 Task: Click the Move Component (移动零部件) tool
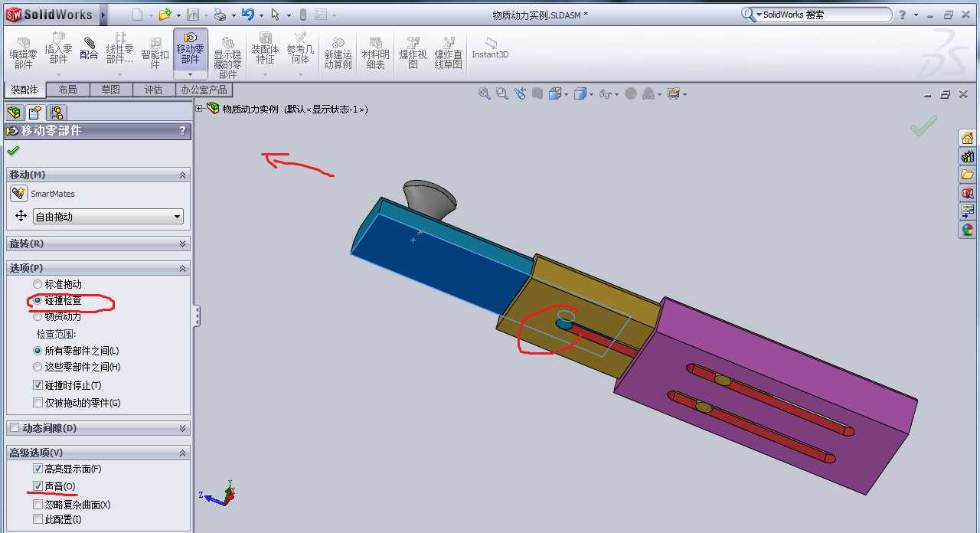191,48
